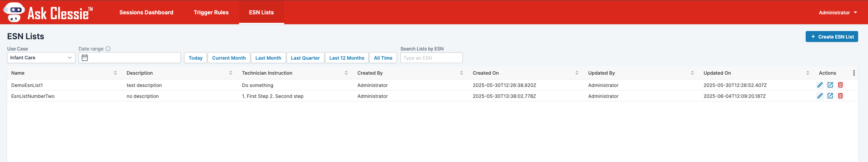Delete DemoEsnList1 using trash icon
The image size is (868, 162).
pos(840,85)
